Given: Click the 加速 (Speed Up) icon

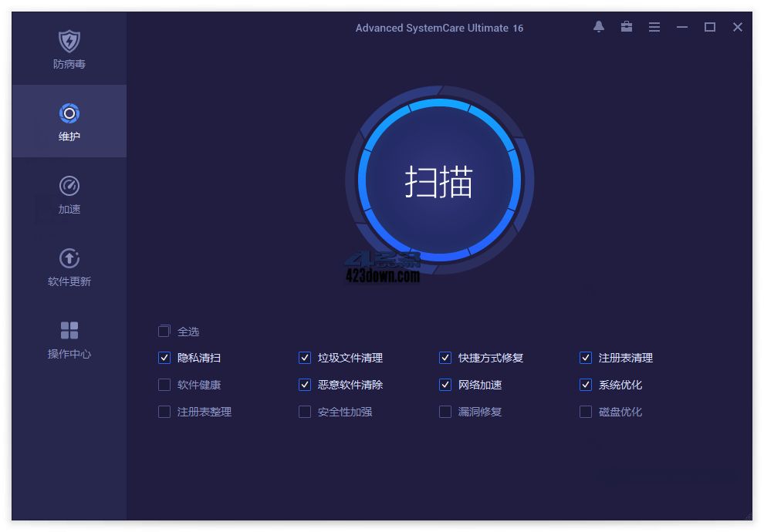Looking at the screenshot, I should coord(69,194).
